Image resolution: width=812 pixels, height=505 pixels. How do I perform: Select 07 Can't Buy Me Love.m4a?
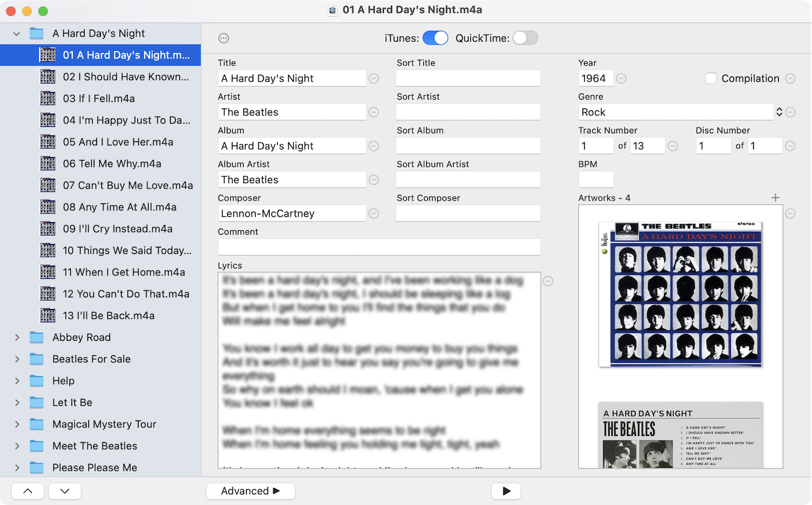100,186
